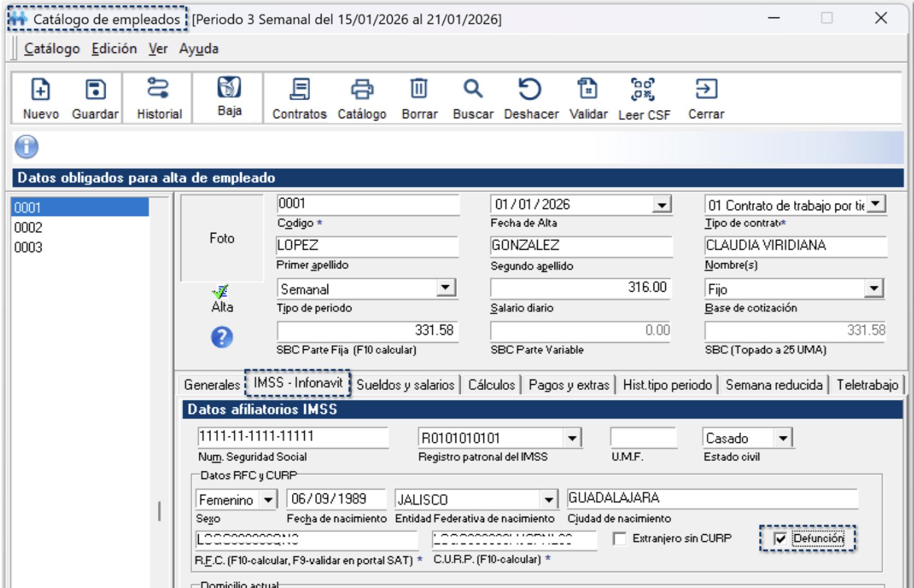Viewport: 914px width, 588px height.
Task: Enable the Extranjero sin CURP checkbox
Action: click(x=620, y=539)
